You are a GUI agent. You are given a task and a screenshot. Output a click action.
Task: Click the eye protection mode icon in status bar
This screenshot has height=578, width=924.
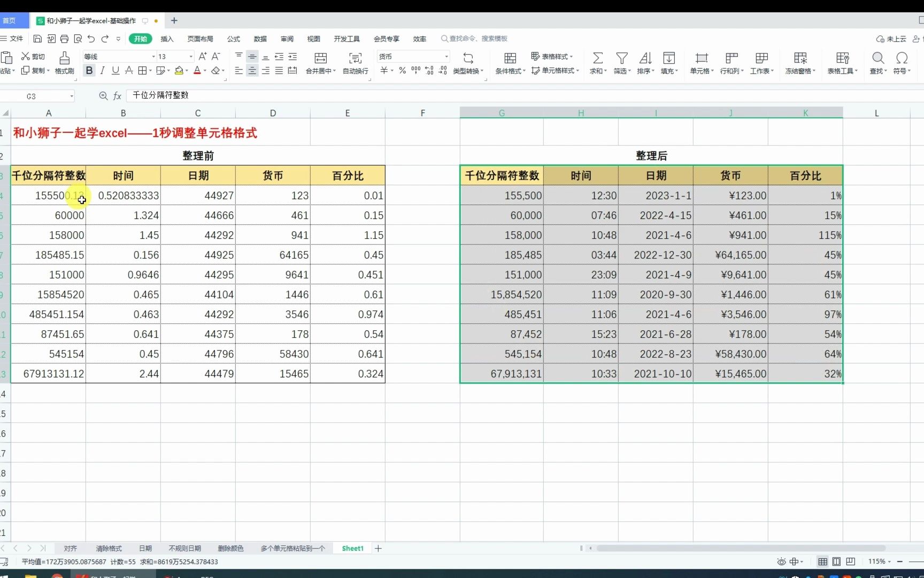(781, 561)
